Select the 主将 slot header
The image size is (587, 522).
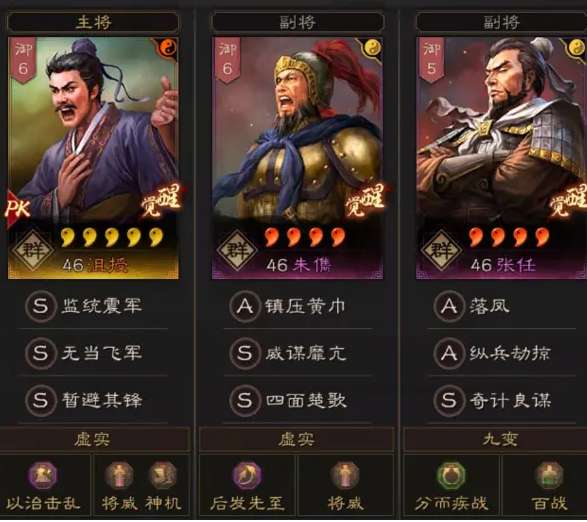point(93,22)
